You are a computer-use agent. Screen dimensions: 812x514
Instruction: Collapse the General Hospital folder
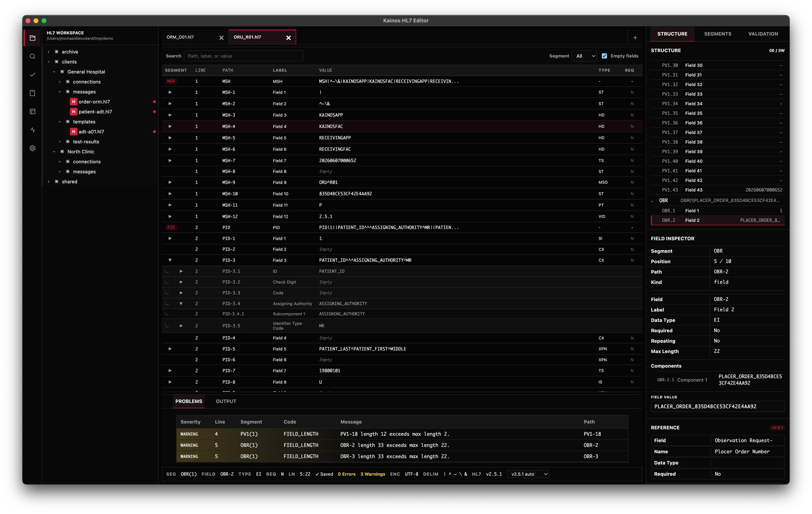tap(54, 72)
